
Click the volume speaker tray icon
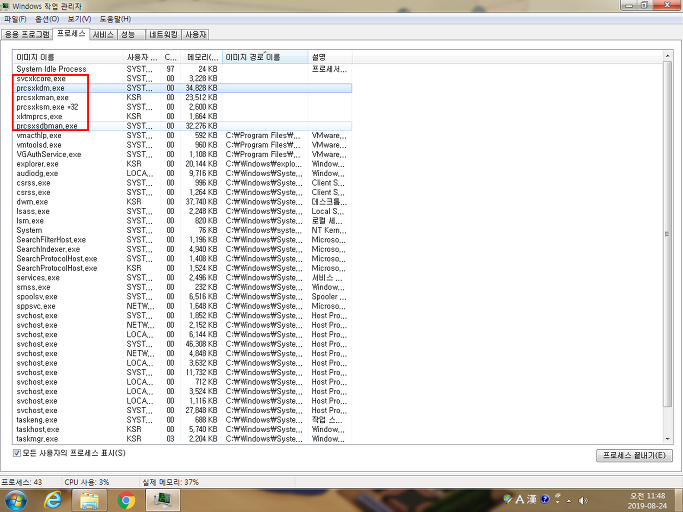[x=583, y=501]
